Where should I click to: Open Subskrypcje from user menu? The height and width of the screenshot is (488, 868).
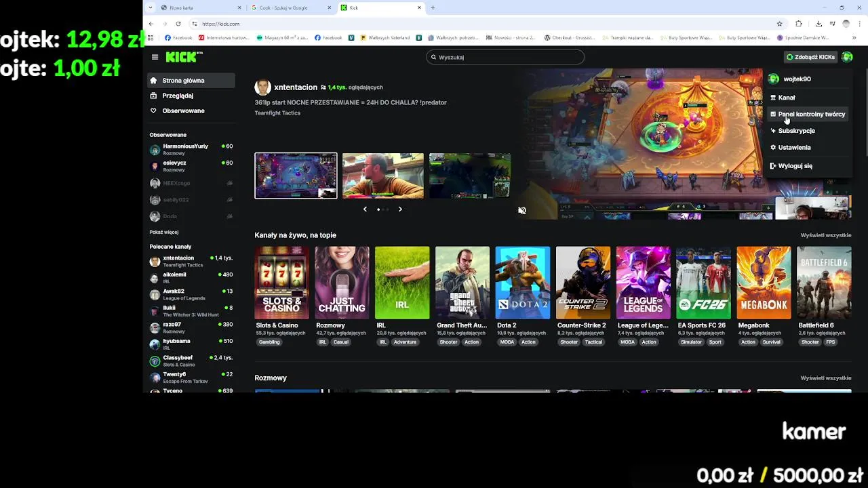[808, 131]
